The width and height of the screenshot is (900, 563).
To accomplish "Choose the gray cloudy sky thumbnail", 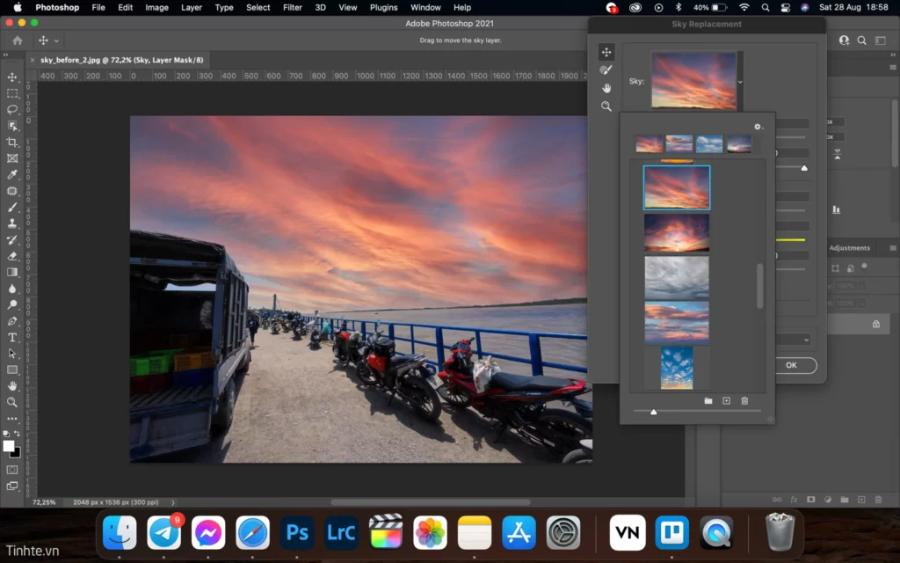I will click(x=677, y=277).
